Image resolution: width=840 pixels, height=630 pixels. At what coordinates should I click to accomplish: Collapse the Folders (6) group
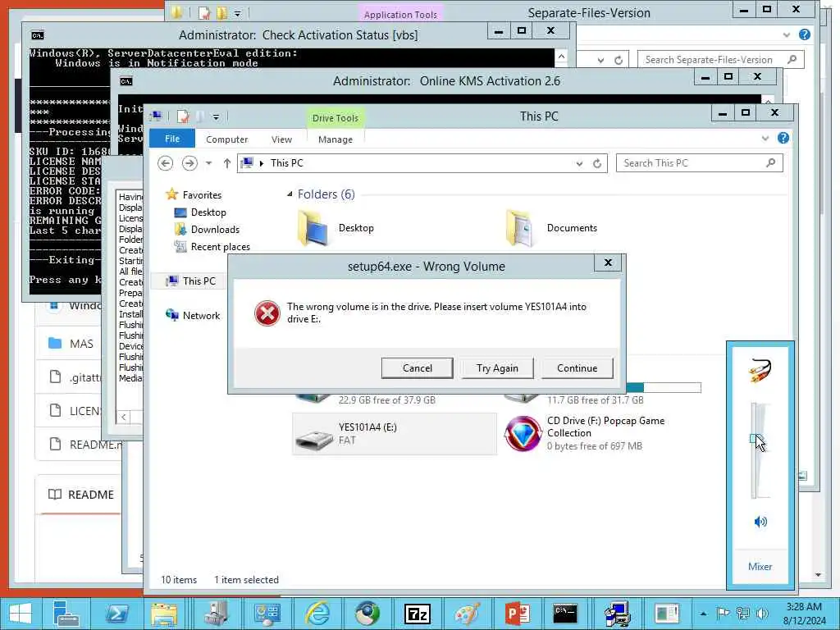pyautogui.click(x=290, y=194)
